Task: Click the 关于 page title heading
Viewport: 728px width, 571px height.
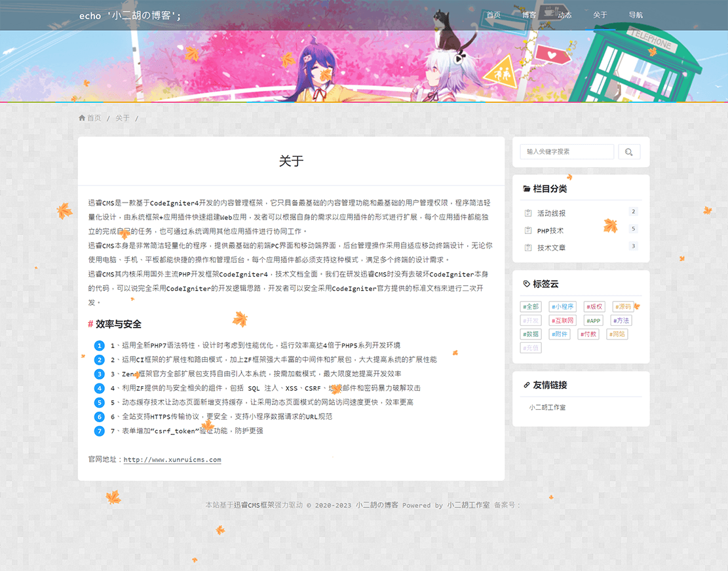Action: click(x=291, y=161)
